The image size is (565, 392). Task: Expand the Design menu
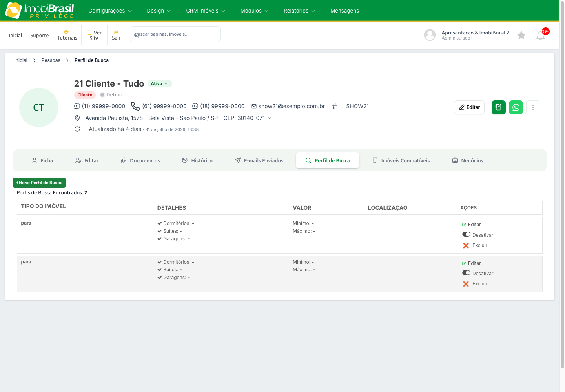(x=159, y=11)
